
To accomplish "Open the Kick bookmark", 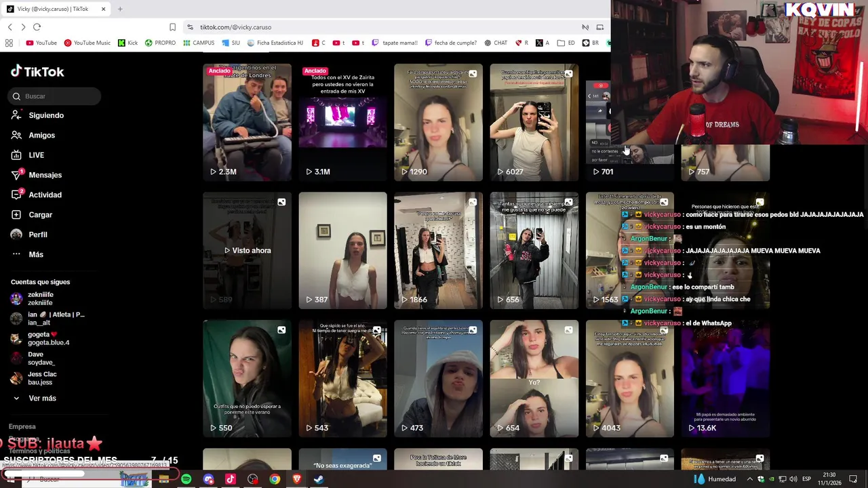I will [x=128, y=43].
